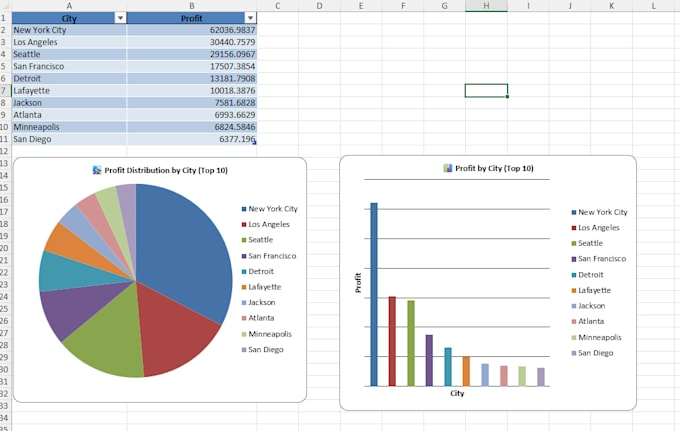Select the Minneapolis cell in column A
The width and height of the screenshot is (680, 431).
69,127
